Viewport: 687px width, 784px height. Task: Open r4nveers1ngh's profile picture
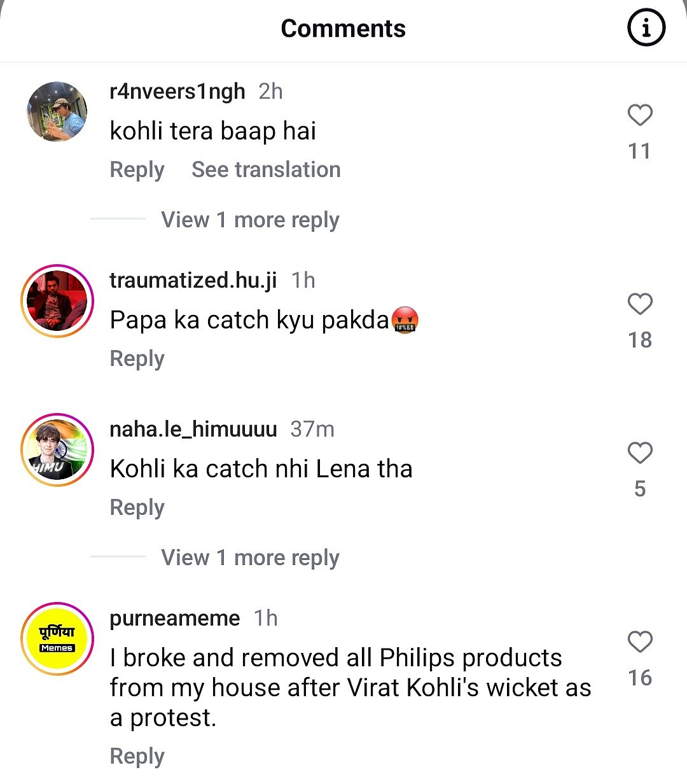tap(57, 111)
